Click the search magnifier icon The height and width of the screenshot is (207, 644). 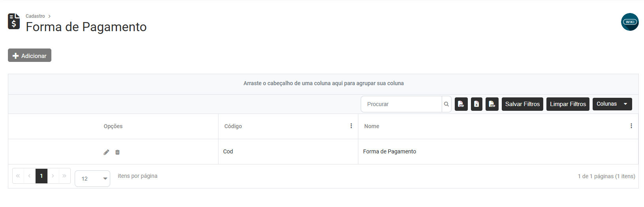pyautogui.click(x=446, y=104)
